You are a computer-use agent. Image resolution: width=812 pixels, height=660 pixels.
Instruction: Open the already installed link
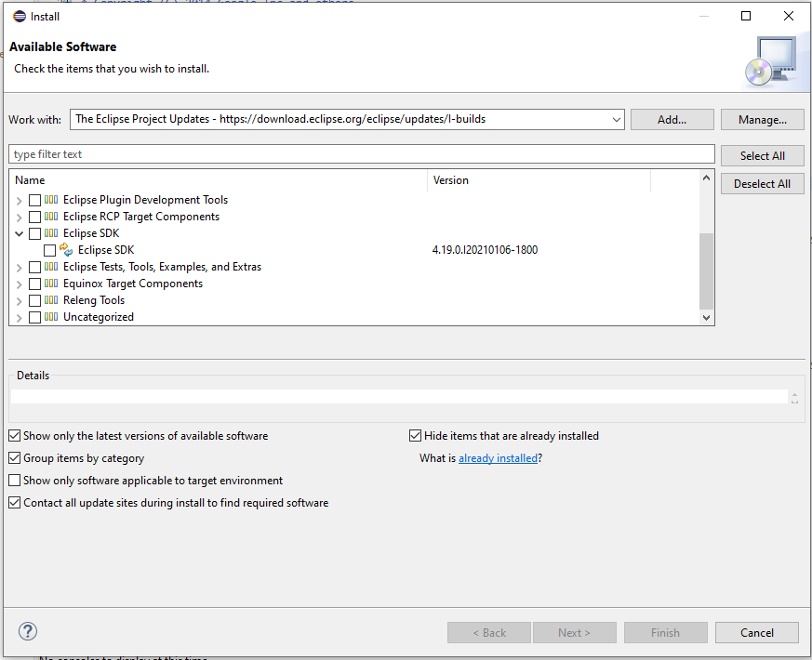tap(499, 458)
